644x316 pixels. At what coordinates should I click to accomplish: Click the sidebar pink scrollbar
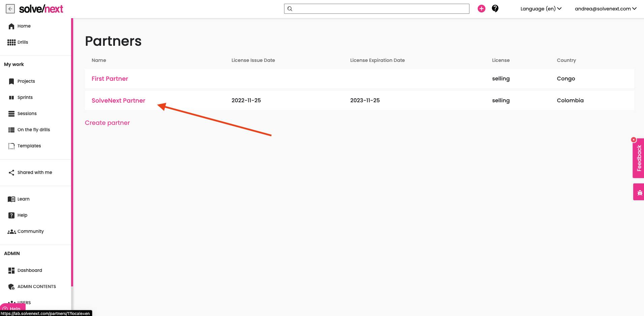pos(72,152)
